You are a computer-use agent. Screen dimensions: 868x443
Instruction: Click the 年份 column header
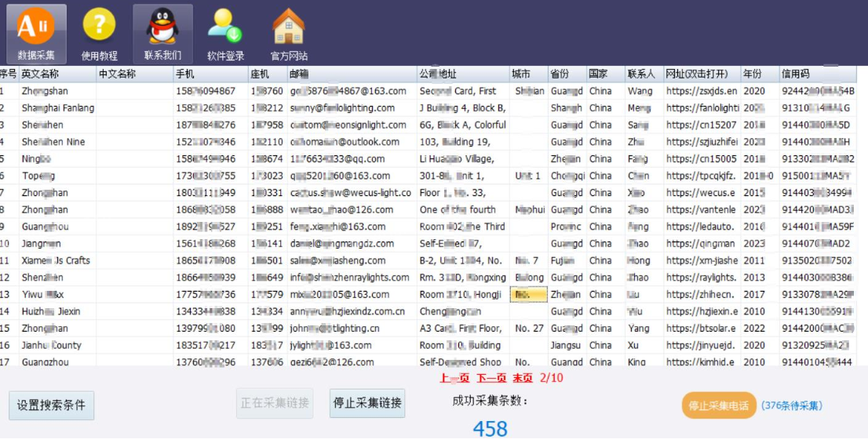point(760,74)
